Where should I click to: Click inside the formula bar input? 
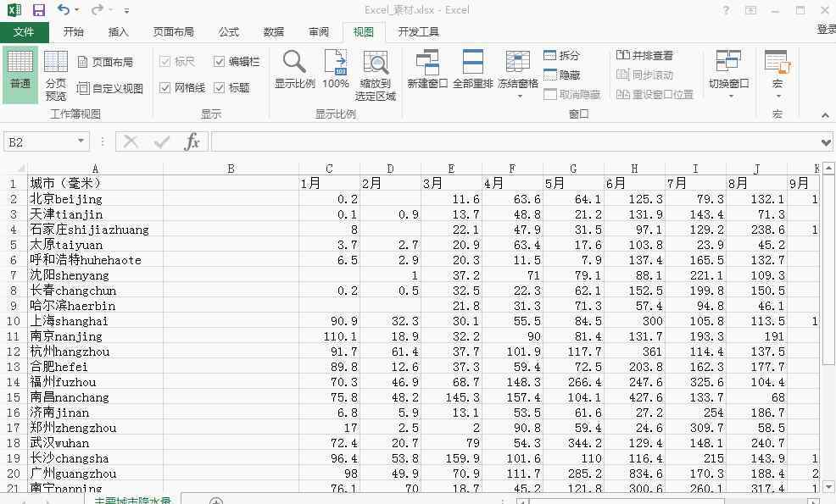tap(509, 142)
